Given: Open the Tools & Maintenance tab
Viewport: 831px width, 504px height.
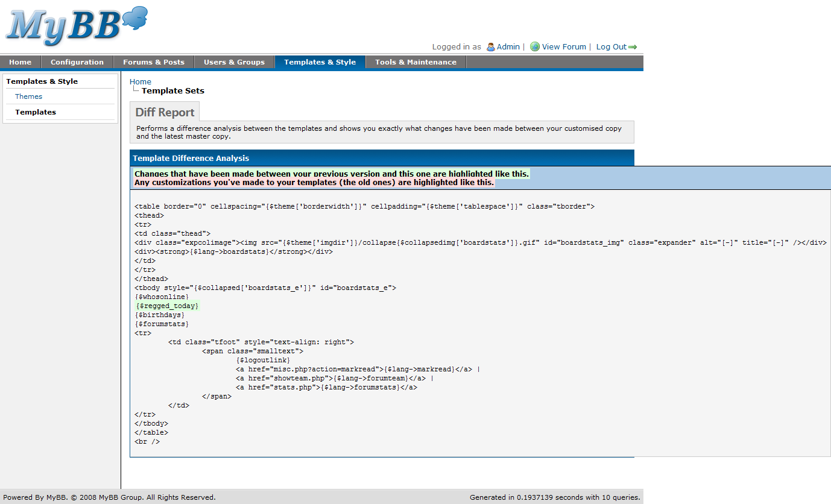Looking at the screenshot, I should click(415, 62).
